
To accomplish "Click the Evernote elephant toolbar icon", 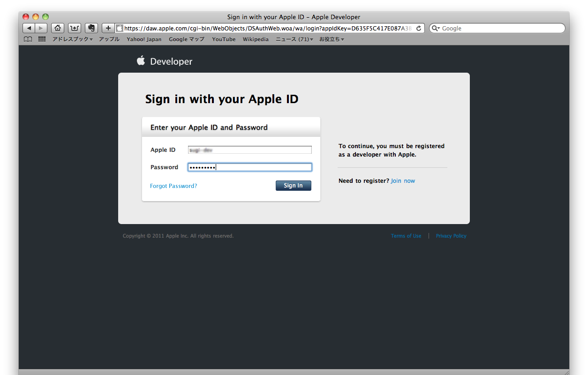I will click(91, 28).
